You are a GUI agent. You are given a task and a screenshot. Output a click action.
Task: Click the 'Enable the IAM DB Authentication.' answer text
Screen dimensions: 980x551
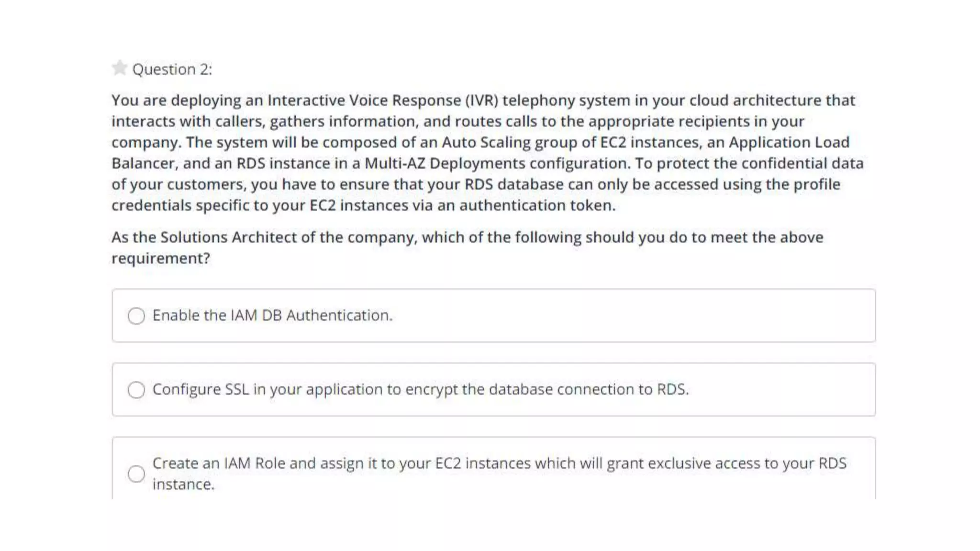272,316
